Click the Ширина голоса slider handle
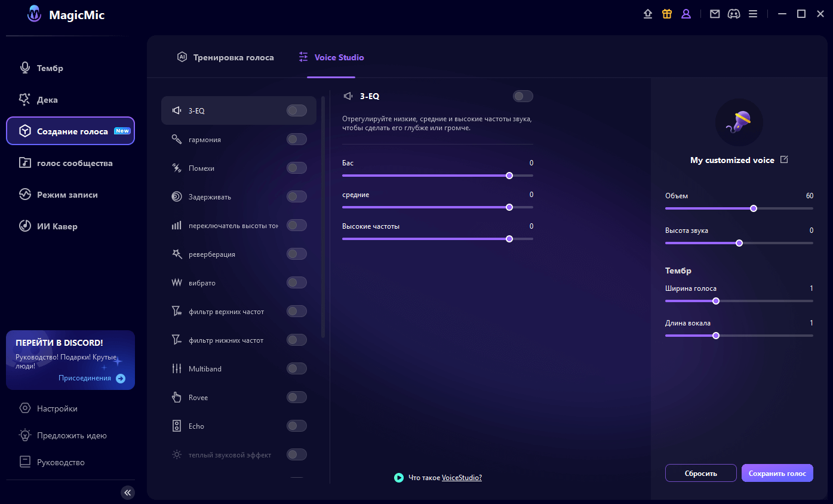Viewport: 833px width, 504px height. (x=716, y=301)
